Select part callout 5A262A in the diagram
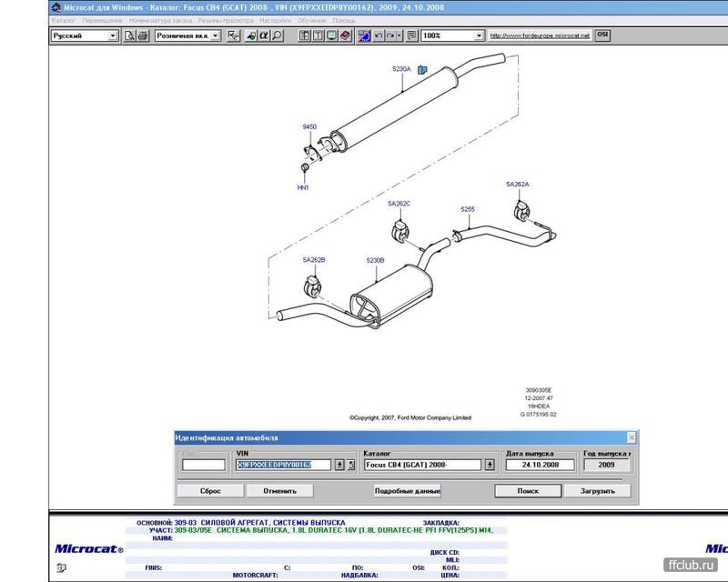Screen dimensions: 728x582 point(517,185)
